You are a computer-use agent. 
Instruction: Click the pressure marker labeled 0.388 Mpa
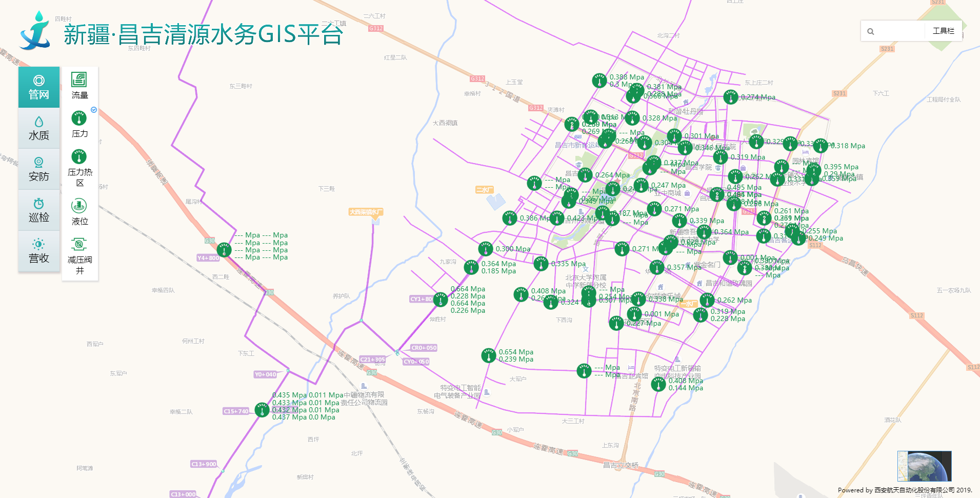pyautogui.click(x=599, y=81)
